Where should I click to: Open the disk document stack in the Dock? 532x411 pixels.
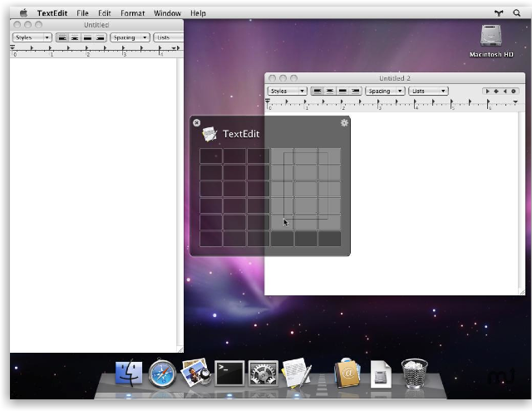381,374
